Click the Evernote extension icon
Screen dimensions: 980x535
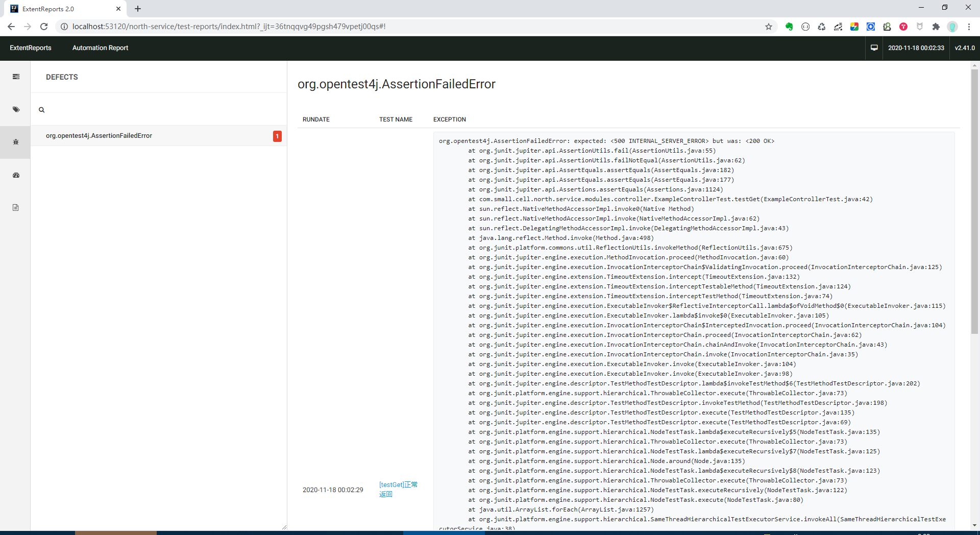coord(789,26)
